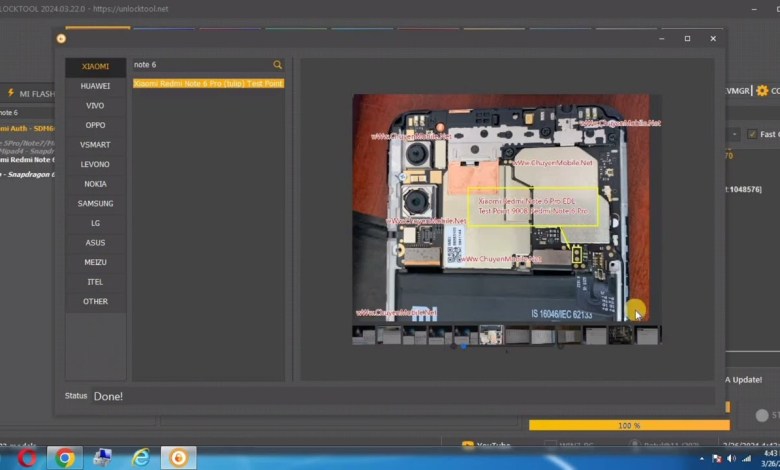Click the Redmi Note 6 Pro test point image
Screen dimensions: 780x470
(x=501, y=208)
